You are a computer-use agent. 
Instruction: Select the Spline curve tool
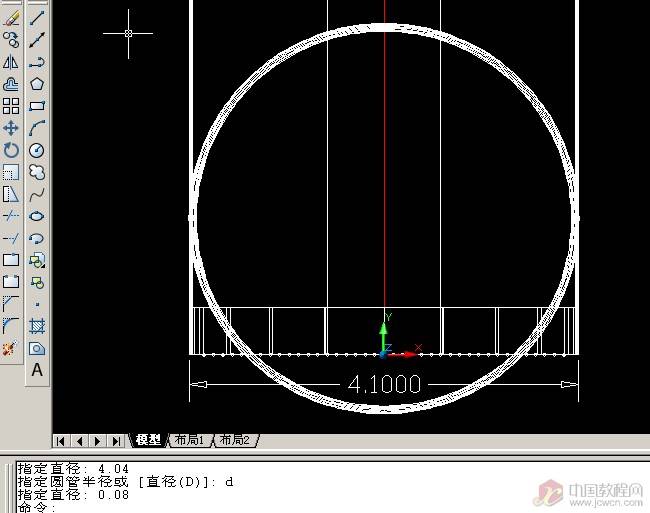37,194
